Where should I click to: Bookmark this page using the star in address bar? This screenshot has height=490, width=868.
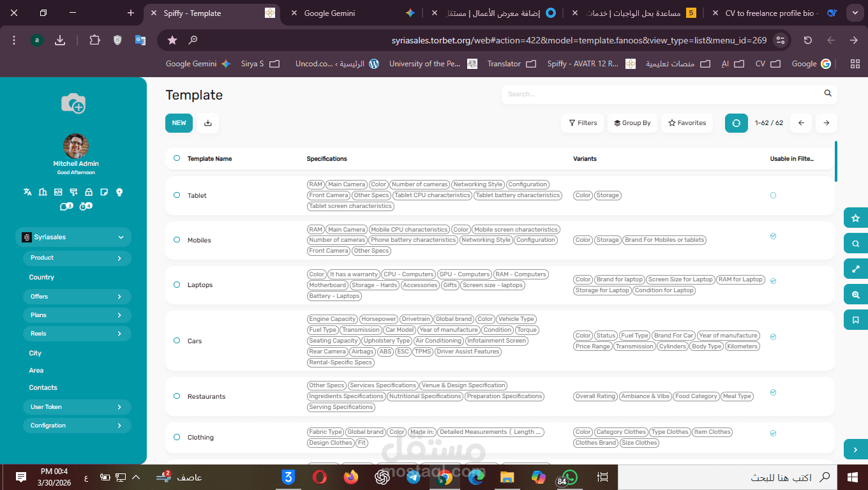[172, 40]
